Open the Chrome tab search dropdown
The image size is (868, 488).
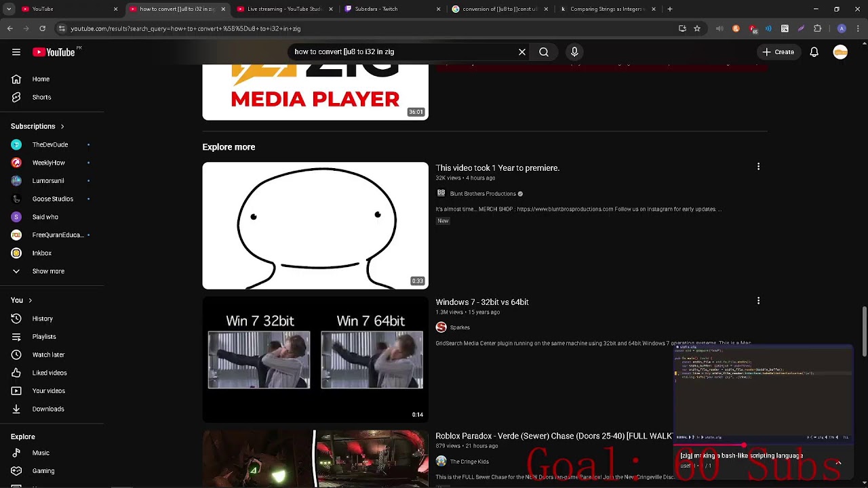pyautogui.click(x=9, y=9)
